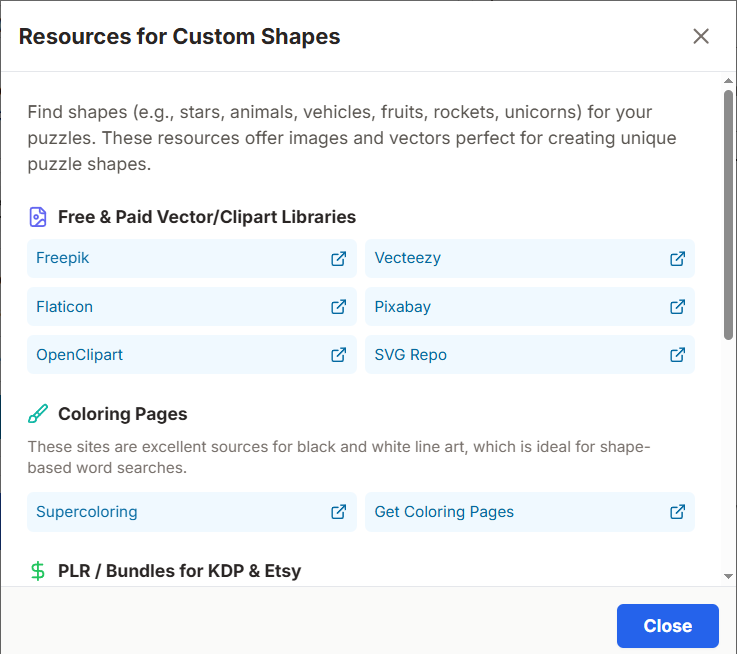This screenshot has width=737, height=654.
Task: Click the dollar sign icon beside PLR / Bundles
Action: [38, 571]
